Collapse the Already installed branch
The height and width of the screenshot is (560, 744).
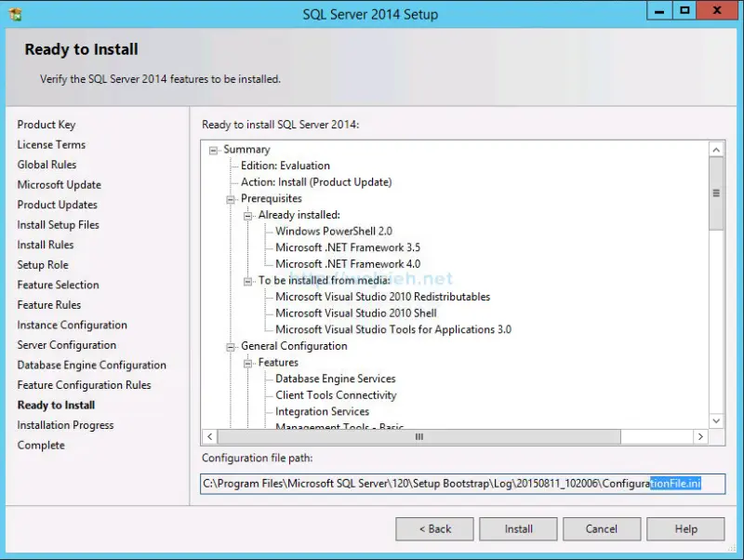click(246, 214)
